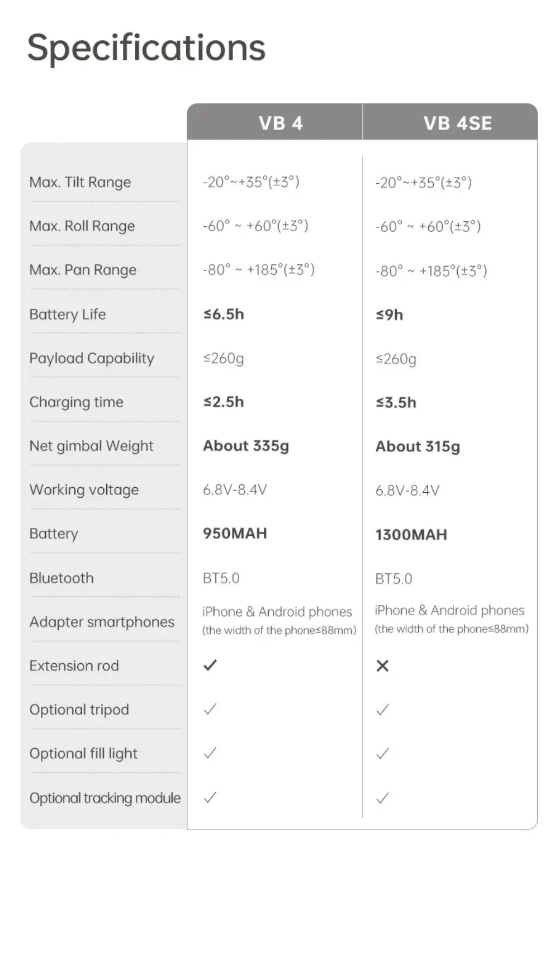Screen dimensions: 559x980
Task: Select the VB 4SE column header
Action: [451, 122]
